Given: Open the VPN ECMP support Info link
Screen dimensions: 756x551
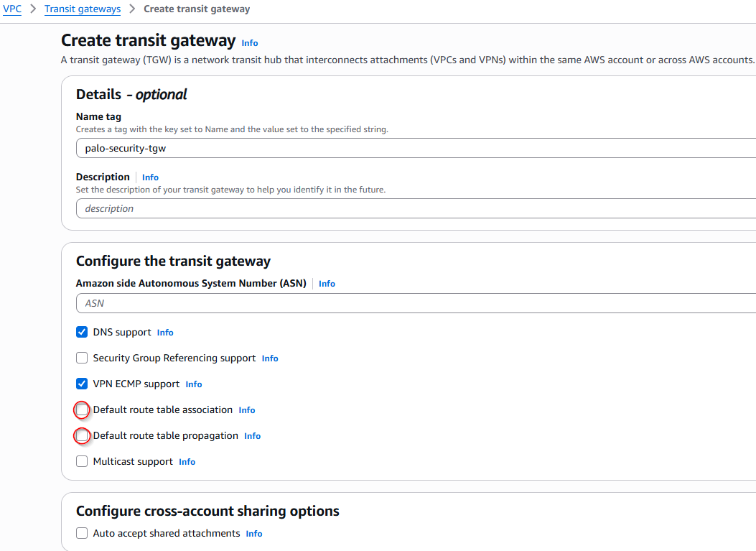Looking at the screenshot, I should [194, 384].
